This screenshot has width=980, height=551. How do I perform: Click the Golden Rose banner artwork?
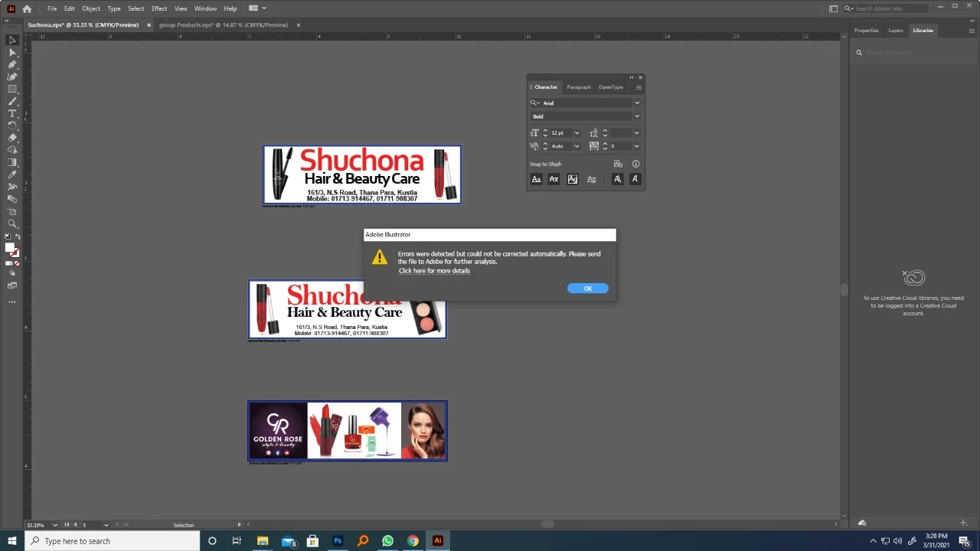[x=348, y=431]
